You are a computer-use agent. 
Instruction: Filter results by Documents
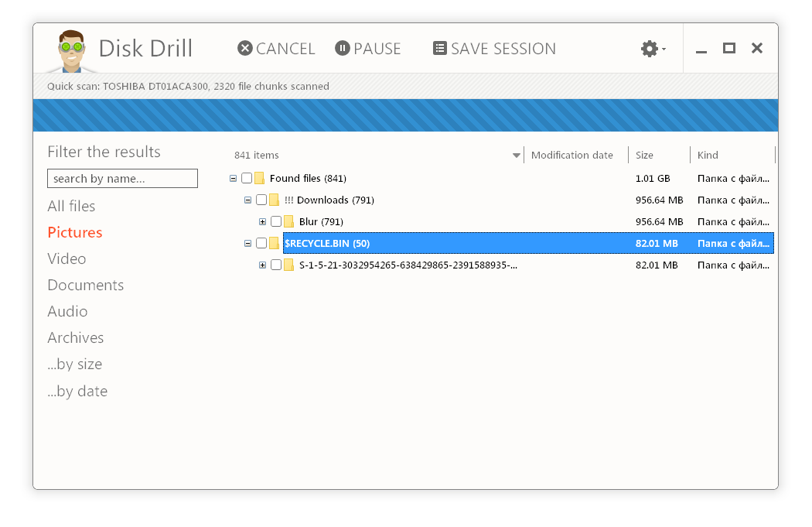tap(85, 286)
